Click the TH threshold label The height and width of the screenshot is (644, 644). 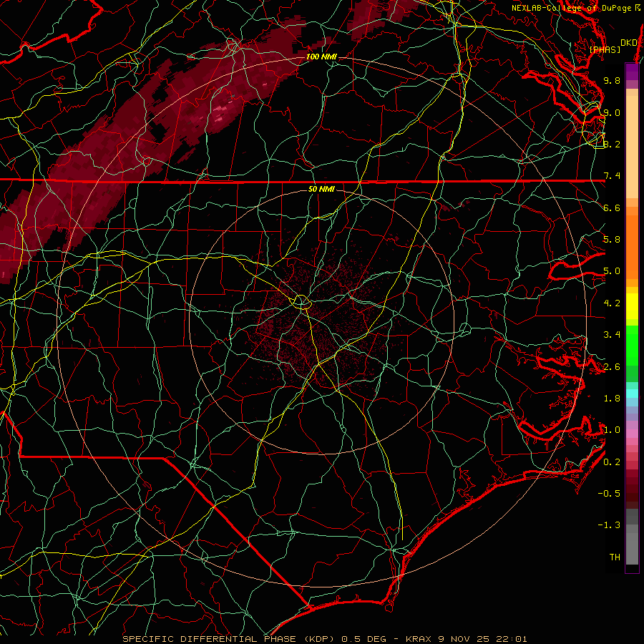615,557
